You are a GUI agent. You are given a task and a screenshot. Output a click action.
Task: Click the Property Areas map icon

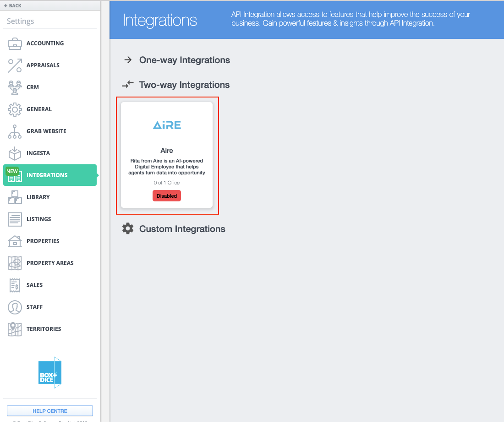pos(15,263)
